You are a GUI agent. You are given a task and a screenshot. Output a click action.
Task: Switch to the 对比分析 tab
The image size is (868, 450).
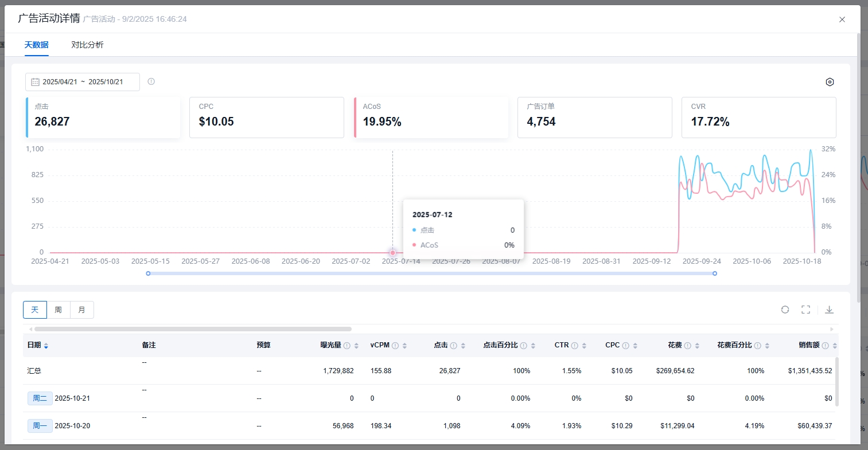pos(87,45)
